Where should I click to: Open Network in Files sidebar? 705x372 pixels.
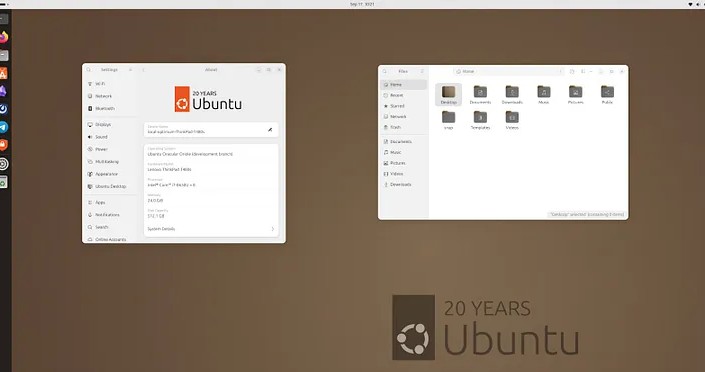pyautogui.click(x=403, y=117)
